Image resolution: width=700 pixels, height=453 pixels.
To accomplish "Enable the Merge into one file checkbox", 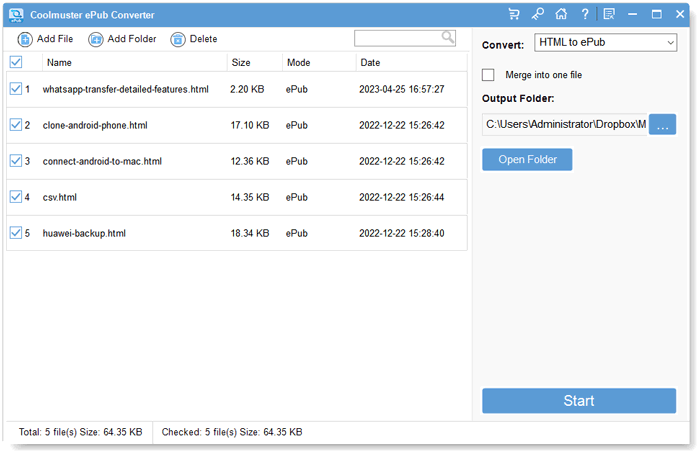I will [x=488, y=75].
